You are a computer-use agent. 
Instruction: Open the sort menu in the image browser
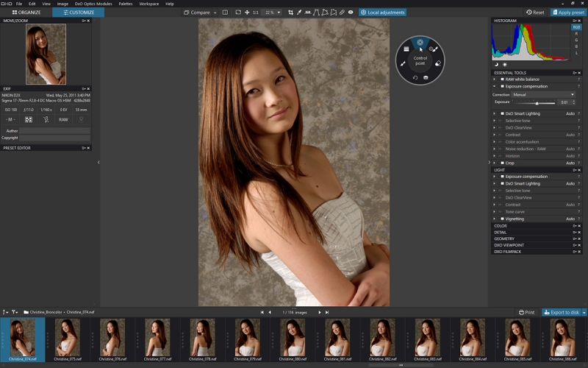point(5,312)
